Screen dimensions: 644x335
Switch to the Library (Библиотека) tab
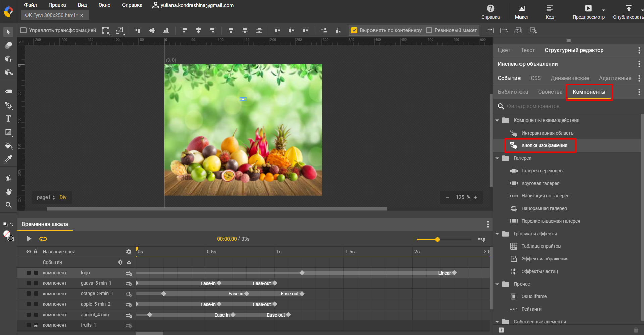[x=513, y=92]
